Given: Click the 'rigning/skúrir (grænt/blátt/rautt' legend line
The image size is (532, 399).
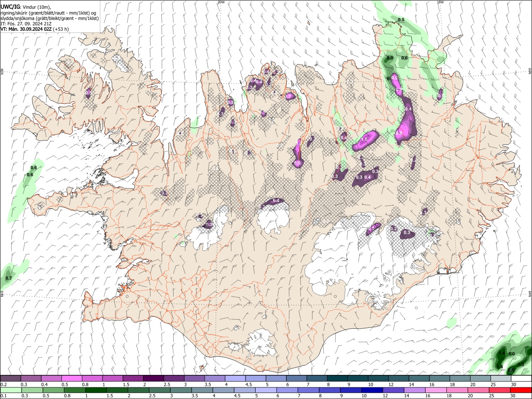Looking at the screenshot, I should coord(47,13).
